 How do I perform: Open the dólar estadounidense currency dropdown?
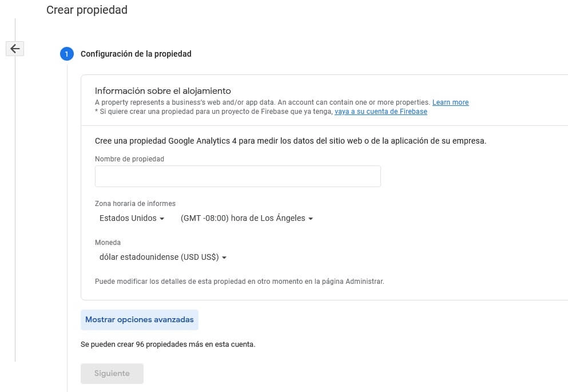point(163,258)
